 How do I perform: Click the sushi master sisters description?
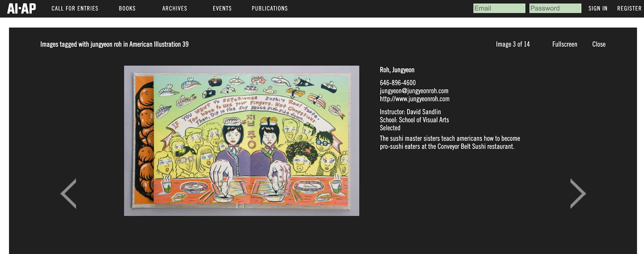[x=450, y=142]
